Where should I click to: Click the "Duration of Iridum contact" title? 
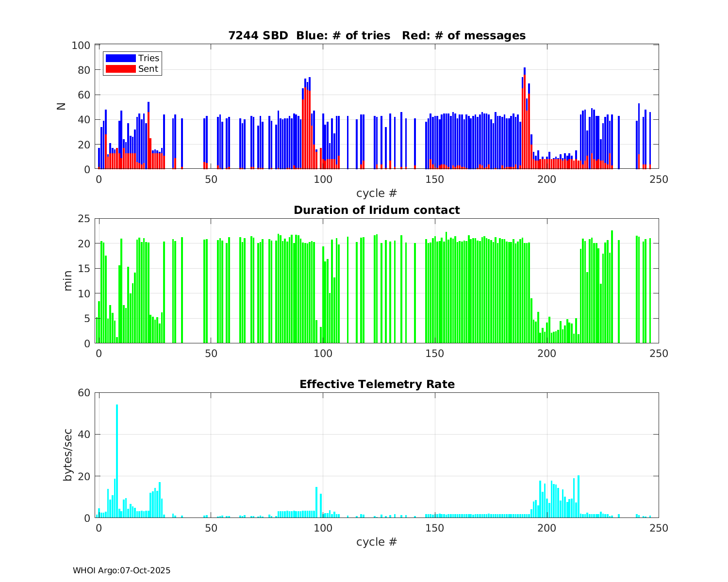[x=377, y=210]
